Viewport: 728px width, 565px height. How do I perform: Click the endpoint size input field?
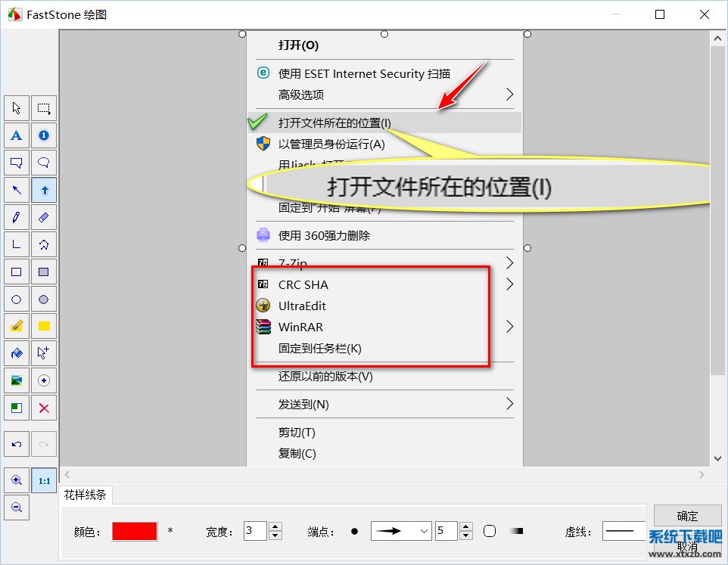(446, 531)
